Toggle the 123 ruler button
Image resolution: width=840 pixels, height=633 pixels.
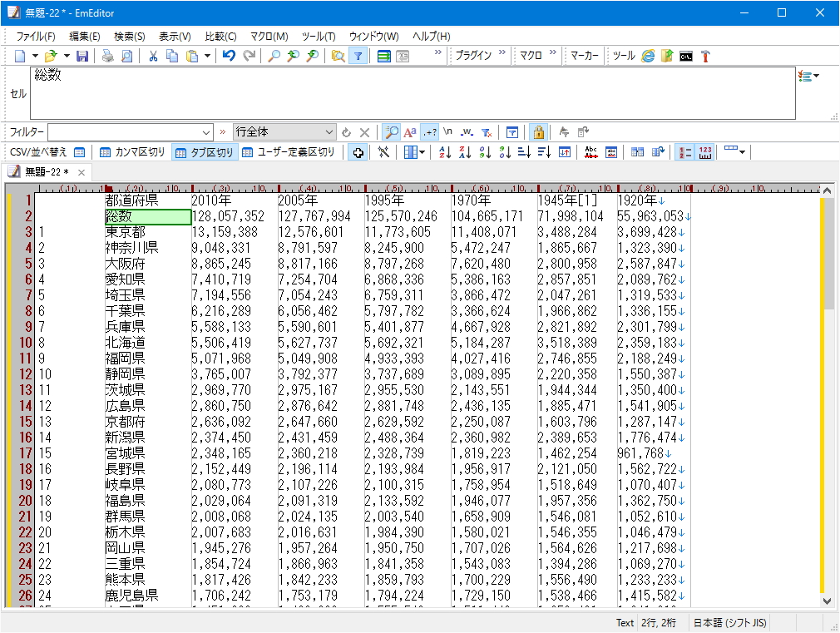705,152
